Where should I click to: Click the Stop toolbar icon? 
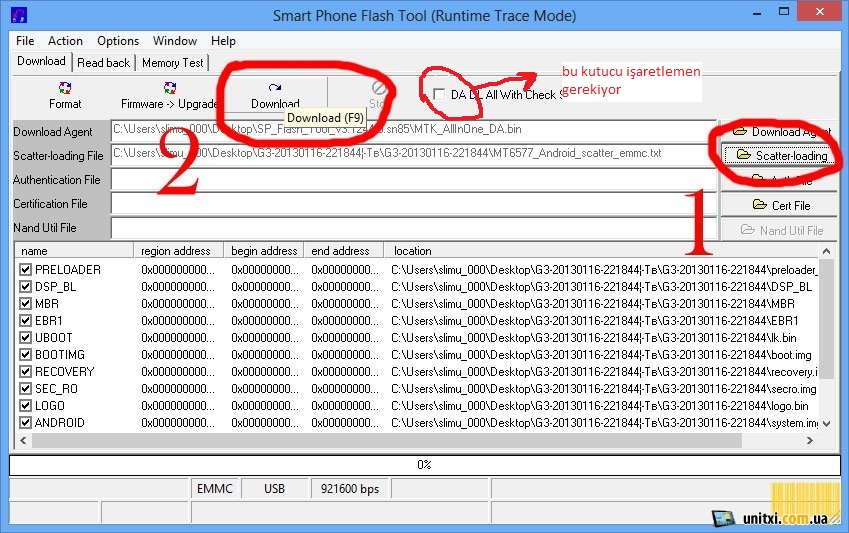click(378, 95)
